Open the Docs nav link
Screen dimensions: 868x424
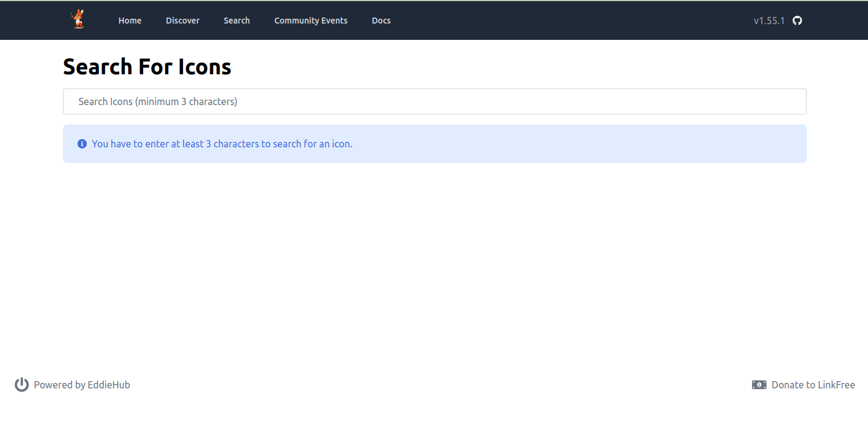click(x=381, y=21)
